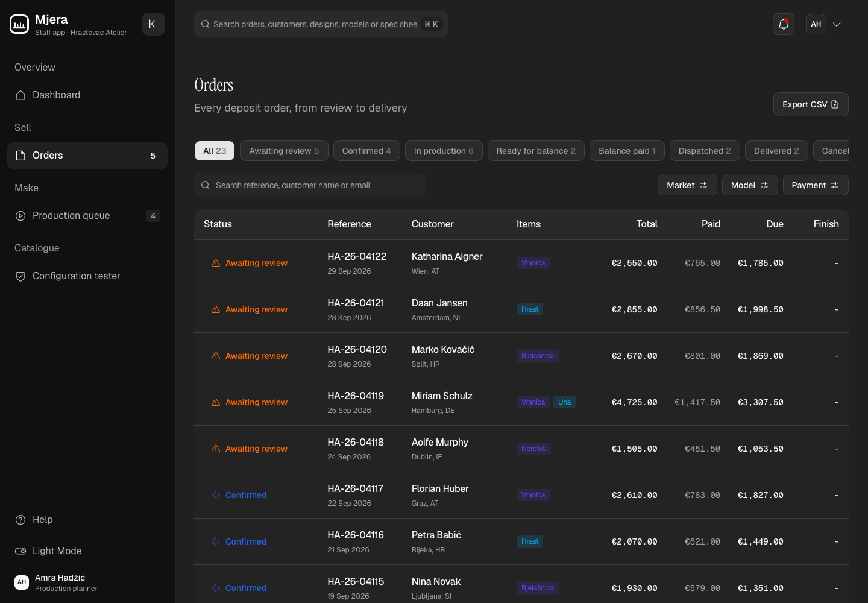Screen dimensions: 868x603
Task: Click the Una model tag
Action: [x=564, y=402]
